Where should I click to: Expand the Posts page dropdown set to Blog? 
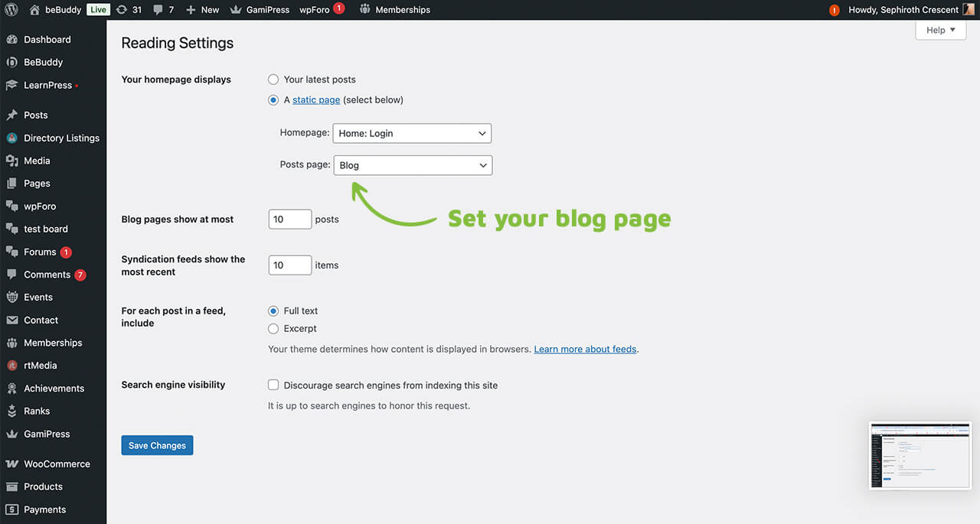click(x=413, y=165)
